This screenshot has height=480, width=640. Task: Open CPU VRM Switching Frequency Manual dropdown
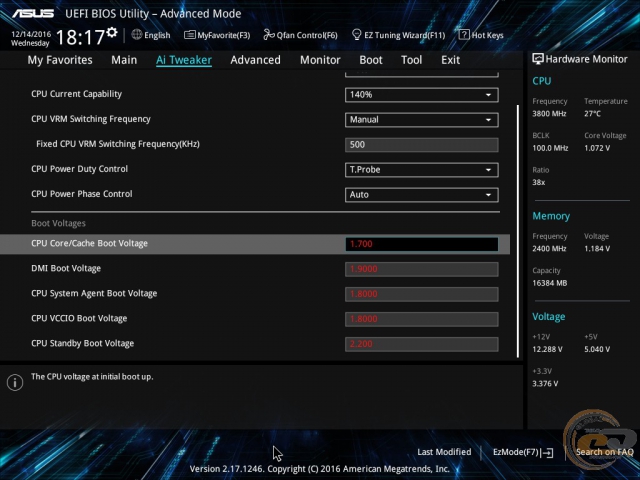point(422,120)
